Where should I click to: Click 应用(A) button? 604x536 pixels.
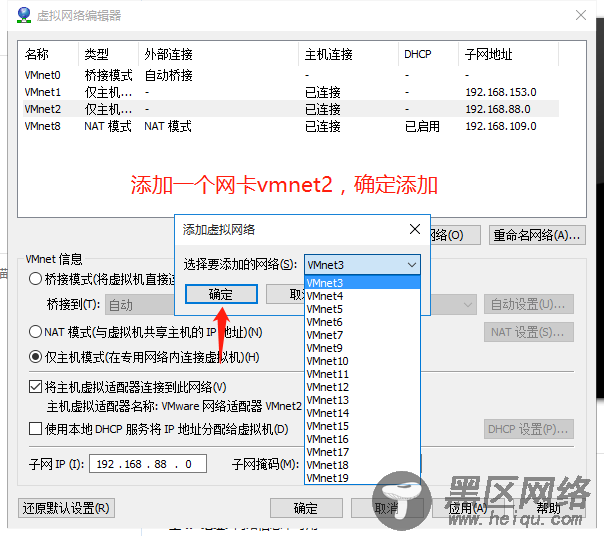pos(468,508)
